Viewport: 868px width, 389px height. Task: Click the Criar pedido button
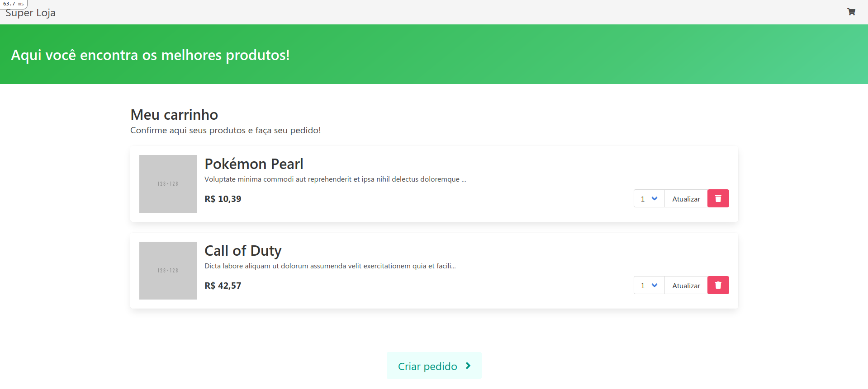(x=434, y=366)
